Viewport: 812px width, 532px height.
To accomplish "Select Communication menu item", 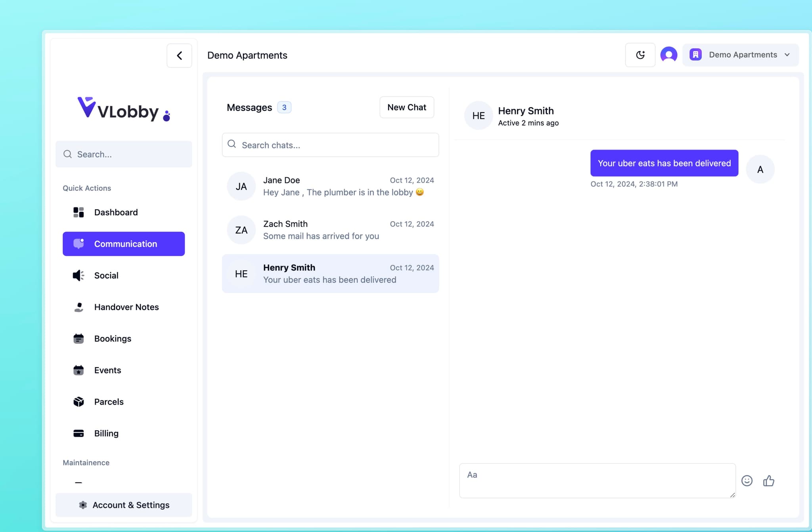I will click(x=124, y=244).
